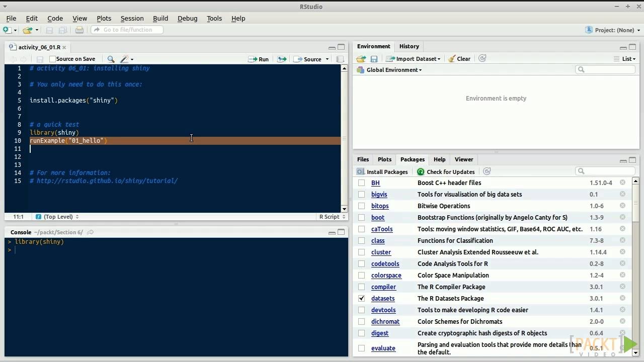Open the Code menu
Screen dimensions: 644x362
click(55, 18)
